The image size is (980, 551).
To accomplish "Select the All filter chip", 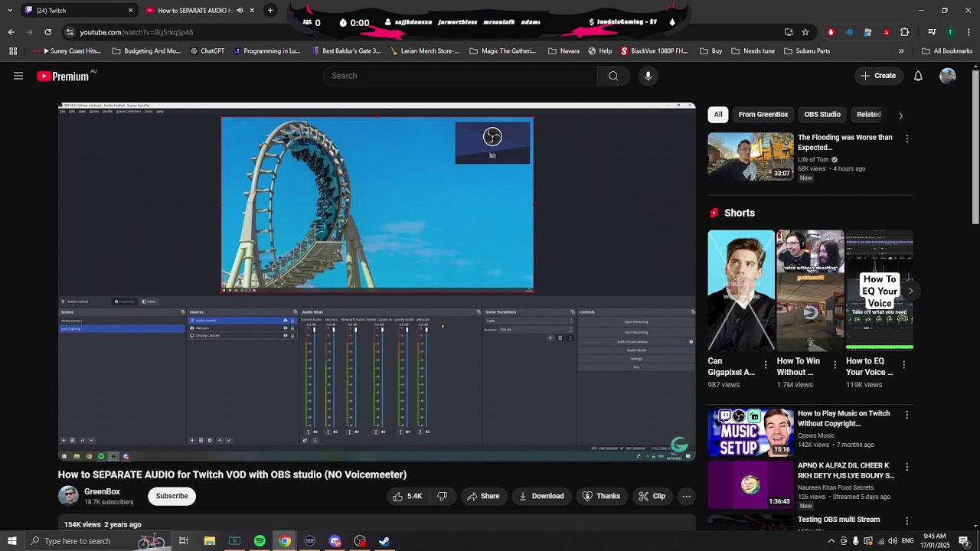I will click(718, 115).
